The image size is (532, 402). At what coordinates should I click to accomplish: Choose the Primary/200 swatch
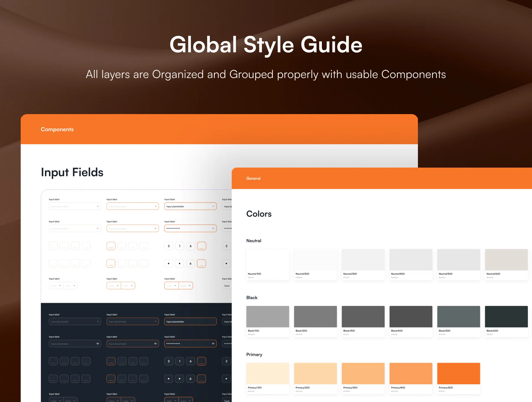coord(315,378)
